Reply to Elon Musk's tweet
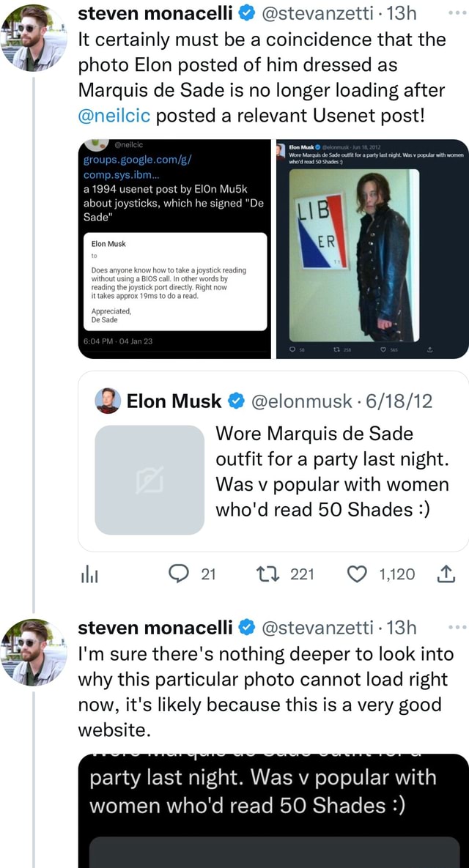The height and width of the screenshot is (868, 469). coord(178,574)
